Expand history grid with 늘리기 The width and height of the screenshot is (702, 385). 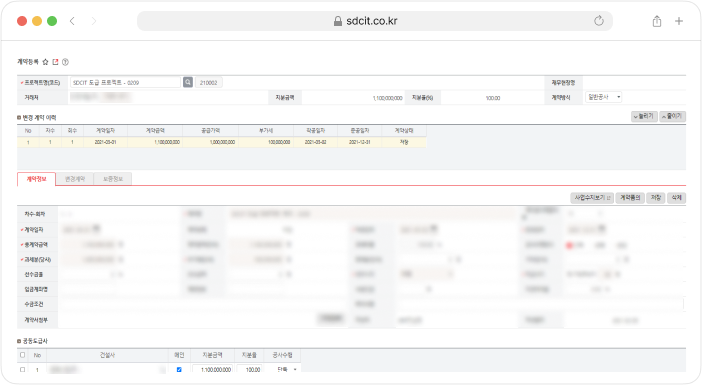tap(644, 116)
